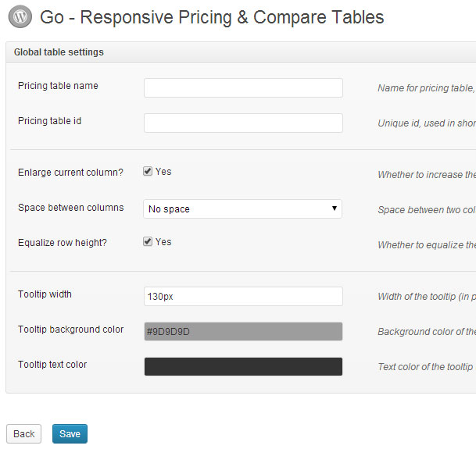Save the pricing table settings
476x449 pixels.
coord(70,433)
